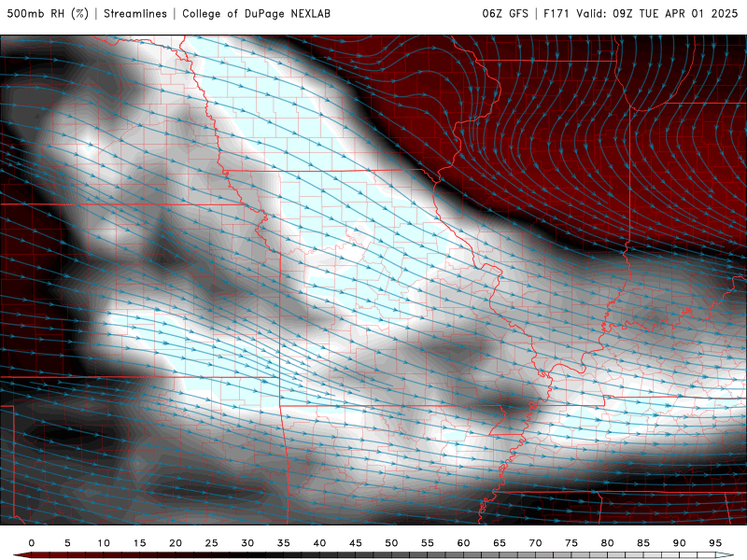Click the "55" value on the color scale
Image resolution: width=747 pixels, height=560 pixels.
point(428,543)
